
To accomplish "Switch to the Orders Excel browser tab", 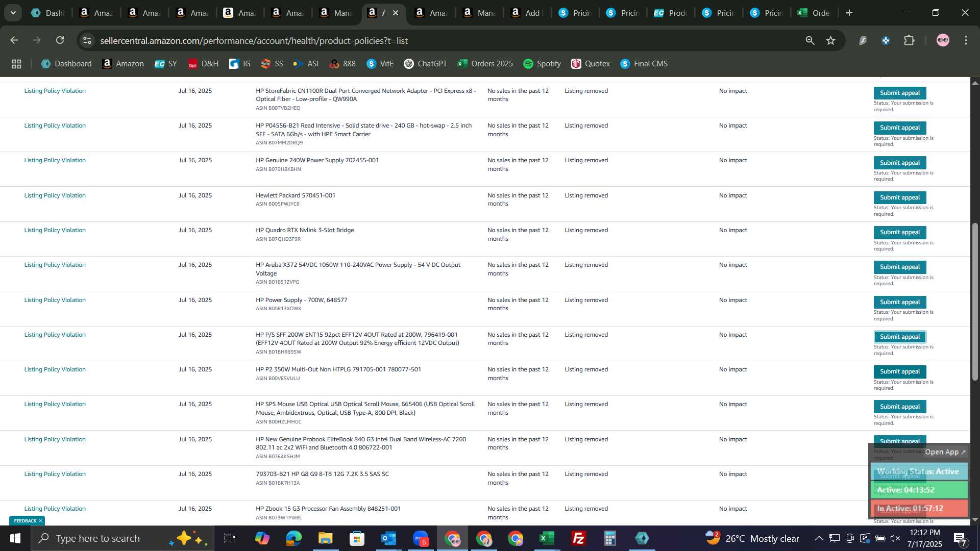I will click(815, 13).
